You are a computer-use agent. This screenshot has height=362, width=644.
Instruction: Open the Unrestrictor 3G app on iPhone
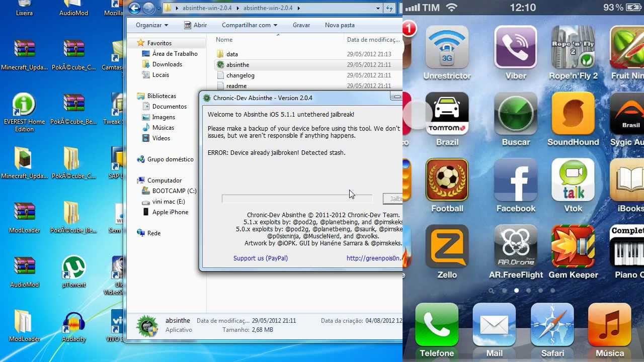pos(447,48)
